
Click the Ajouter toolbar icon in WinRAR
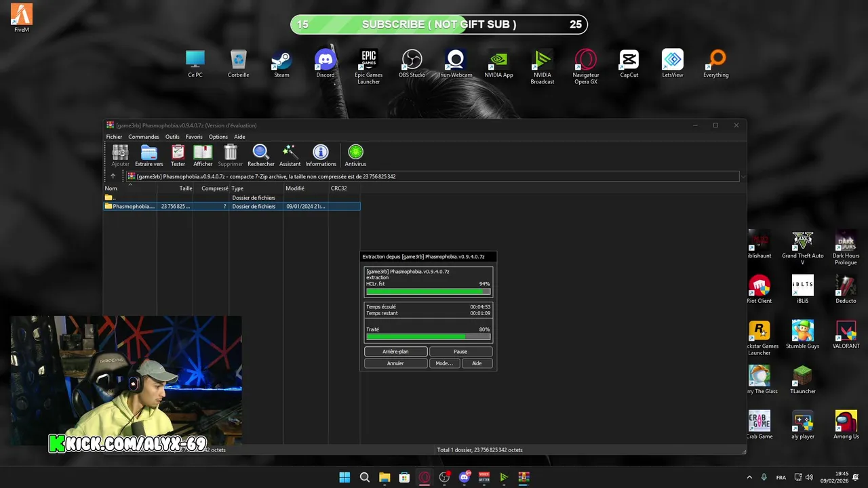pos(120,155)
